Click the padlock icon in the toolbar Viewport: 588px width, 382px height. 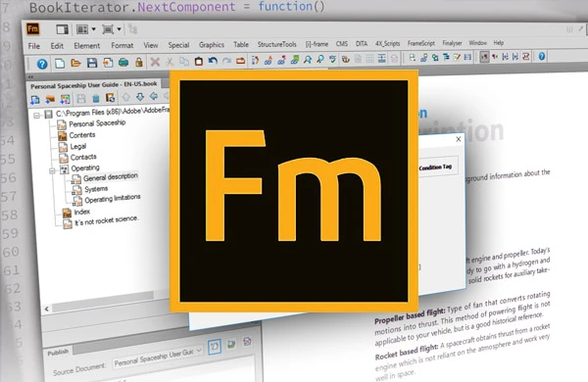pyautogui.click(x=139, y=62)
